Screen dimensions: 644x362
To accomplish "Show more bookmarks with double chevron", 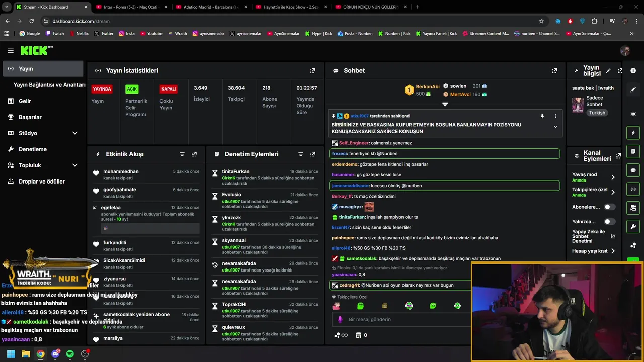I will 632,34.
